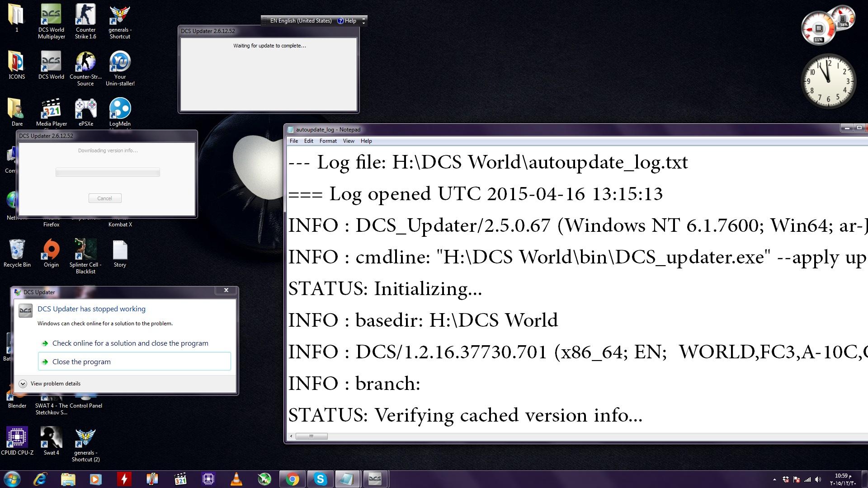Open the Edit menu in Notepad
The height and width of the screenshot is (488, 868).
click(308, 141)
